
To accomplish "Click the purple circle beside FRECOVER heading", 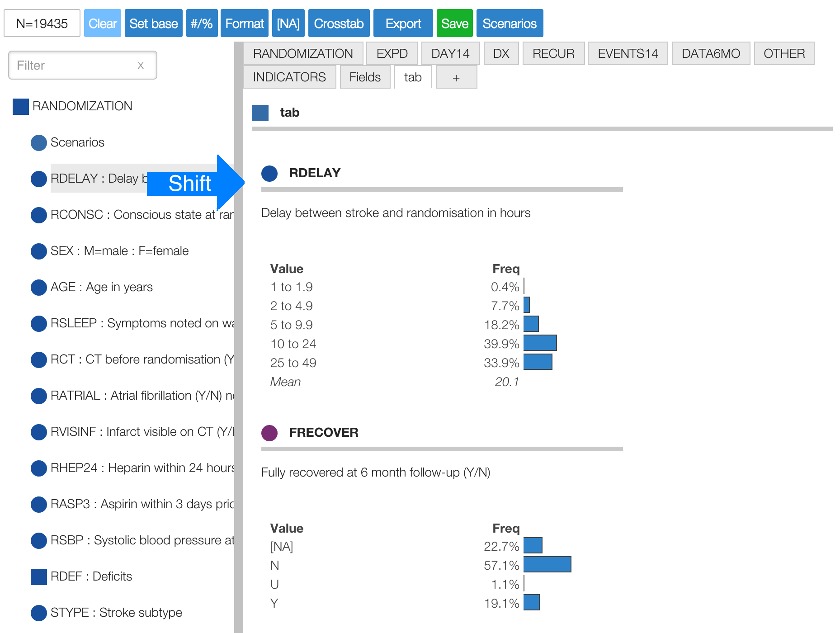I will (269, 433).
